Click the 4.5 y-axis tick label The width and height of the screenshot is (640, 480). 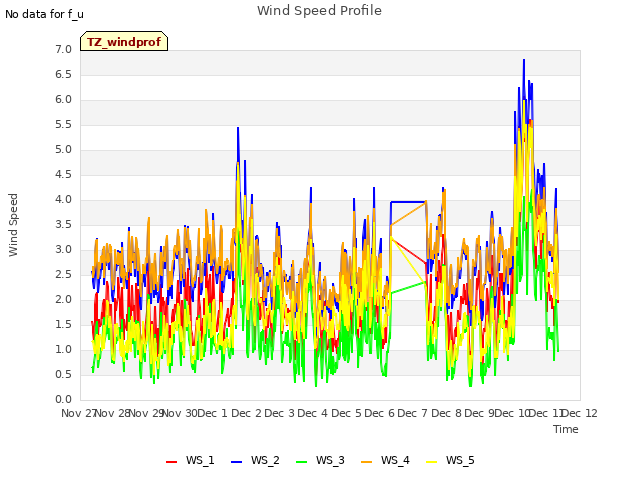point(63,174)
